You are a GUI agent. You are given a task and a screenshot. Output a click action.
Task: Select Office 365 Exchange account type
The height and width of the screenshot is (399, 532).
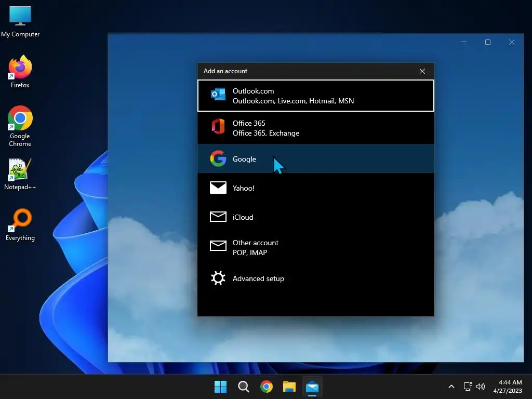click(315, 128)
